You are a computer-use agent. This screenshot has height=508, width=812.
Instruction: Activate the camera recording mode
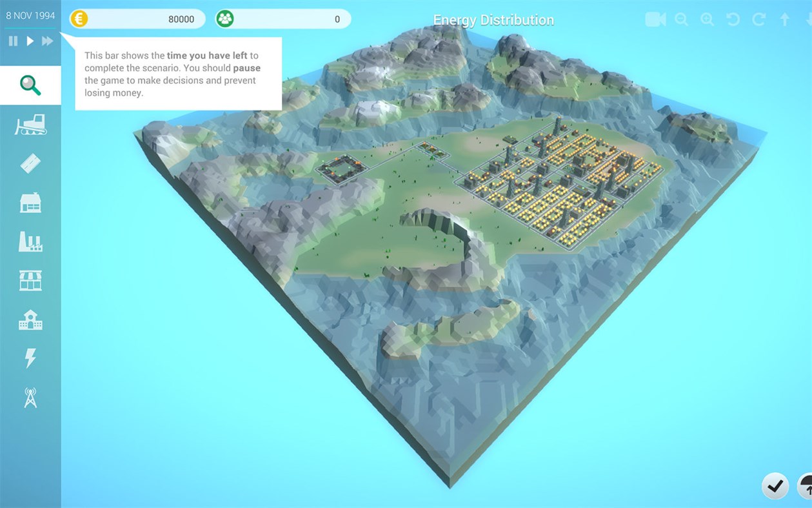pyautogui.click(x=655, y=19)
